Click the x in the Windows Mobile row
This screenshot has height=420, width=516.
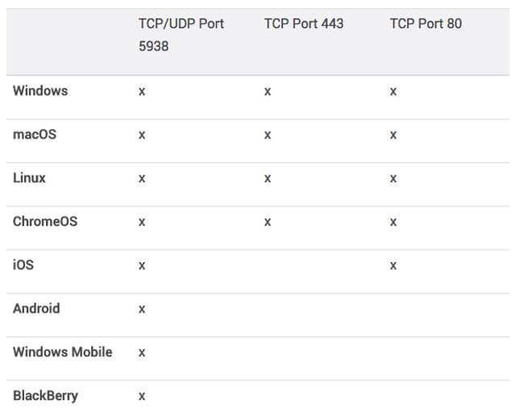pos(142,352)
